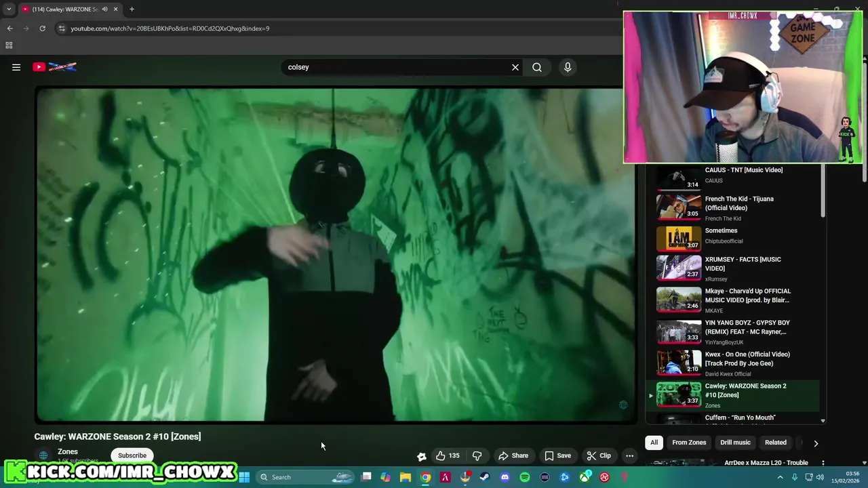Open Xbox app from the taskbar

[585, 477]
